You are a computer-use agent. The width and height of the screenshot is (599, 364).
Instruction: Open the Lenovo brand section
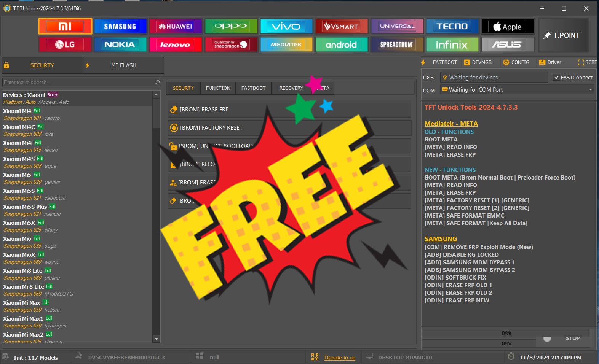[176, 45]
